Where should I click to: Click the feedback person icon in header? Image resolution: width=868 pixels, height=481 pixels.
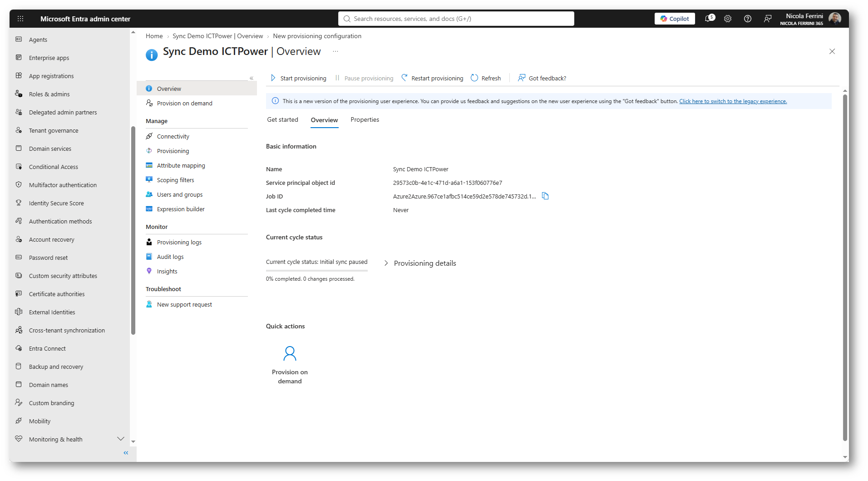click(x=768, y=19)
